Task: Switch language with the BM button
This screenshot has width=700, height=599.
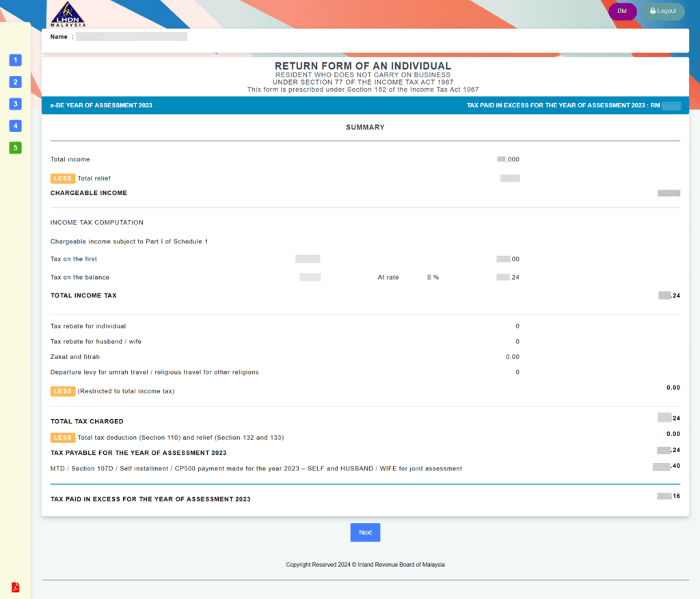Action: [622, 11]
